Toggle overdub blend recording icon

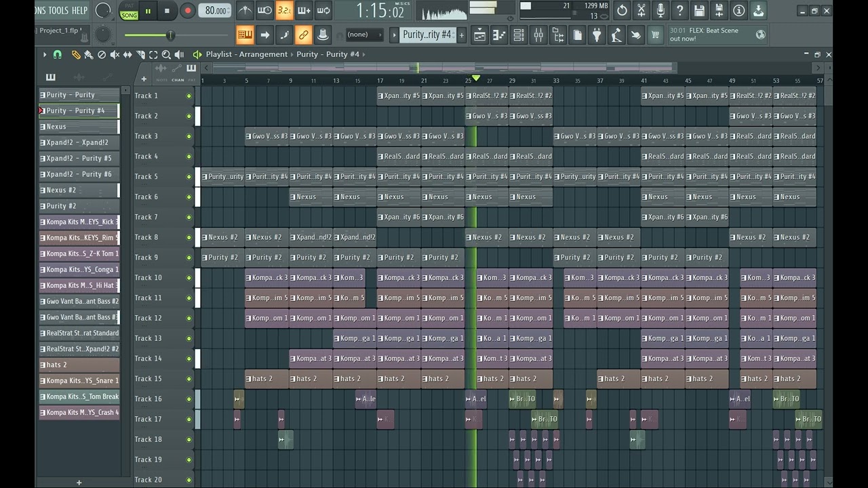[304, 10]
